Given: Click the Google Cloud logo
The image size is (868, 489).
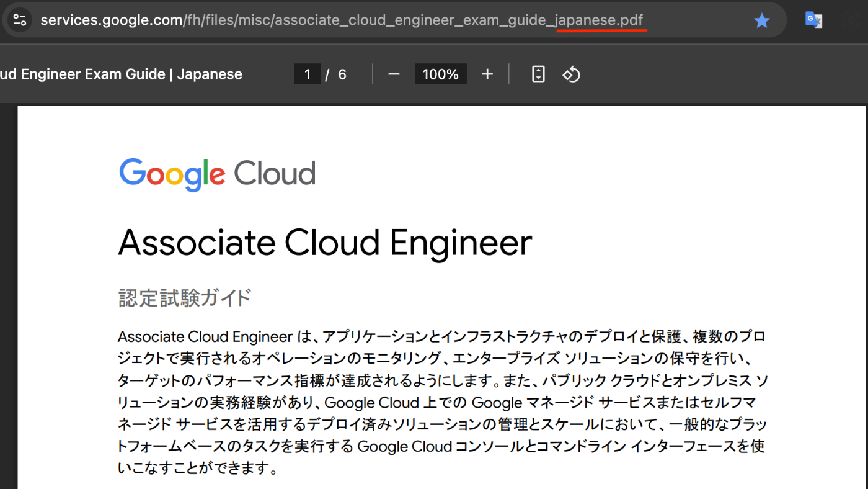Looking at the screenshot, I should click(217, 174).
